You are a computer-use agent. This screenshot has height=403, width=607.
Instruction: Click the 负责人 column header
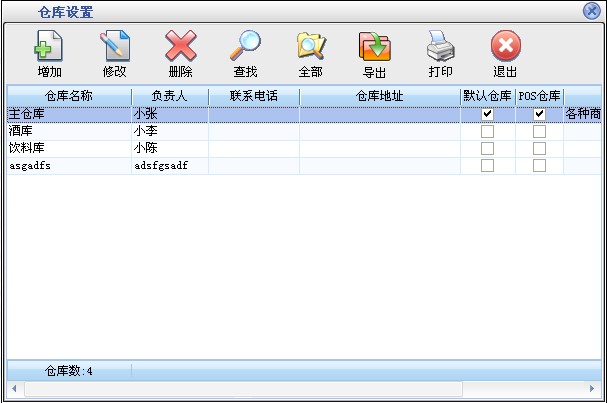click(169, 97)
